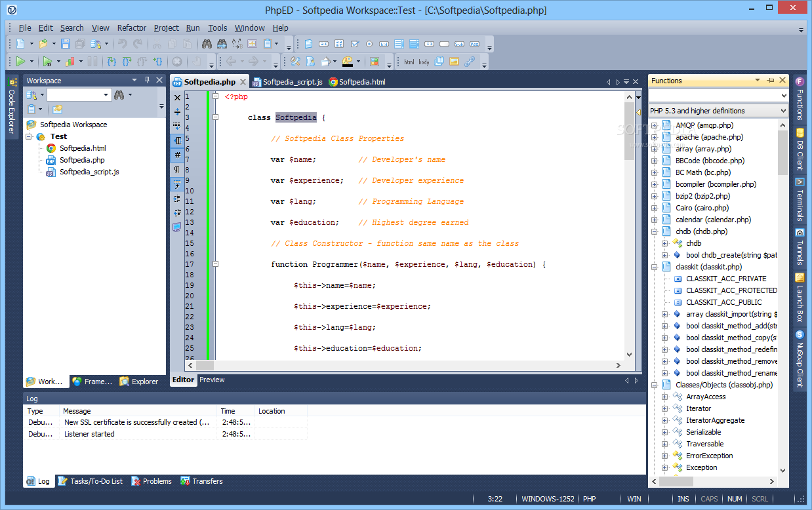Screen dimensions: 812x510
Task: Open the Project menu
Action: (x=166, y=28)
